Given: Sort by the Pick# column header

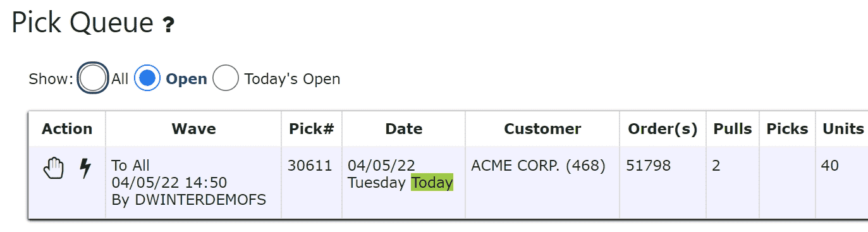Looking at the screenshot, I should (311, 129).
